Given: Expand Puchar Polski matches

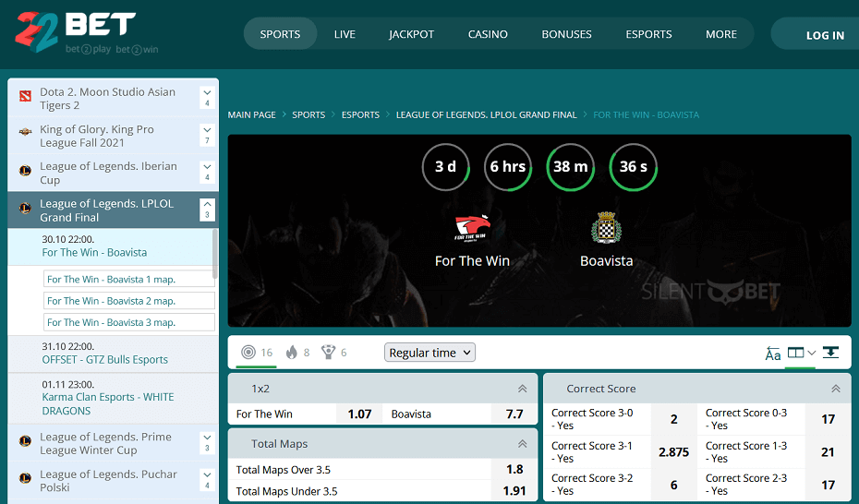Looking at the screenshot, I should [x=207, y=479].
